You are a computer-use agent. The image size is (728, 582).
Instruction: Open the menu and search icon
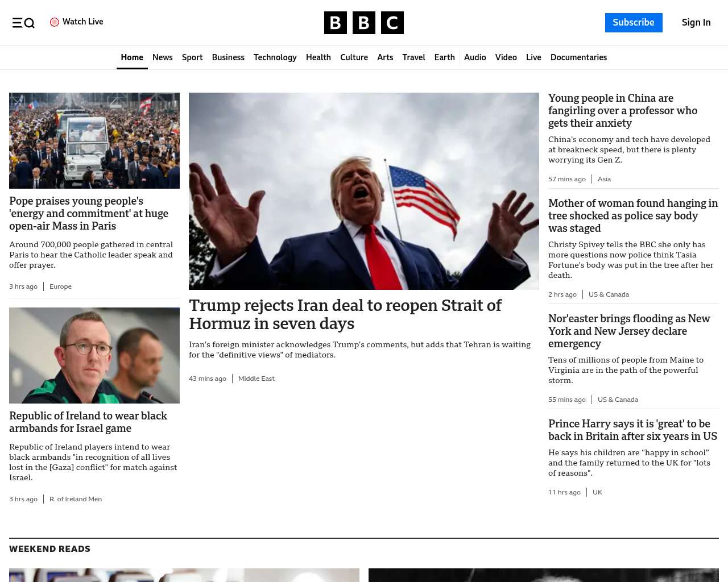click(x=23, y=23)
